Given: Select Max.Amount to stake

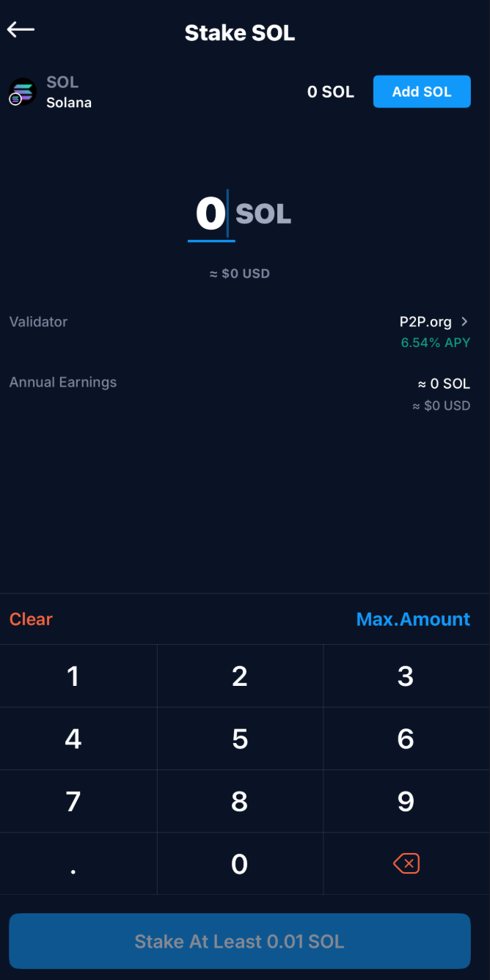Looking at the screenshot, I should point(413,619).
